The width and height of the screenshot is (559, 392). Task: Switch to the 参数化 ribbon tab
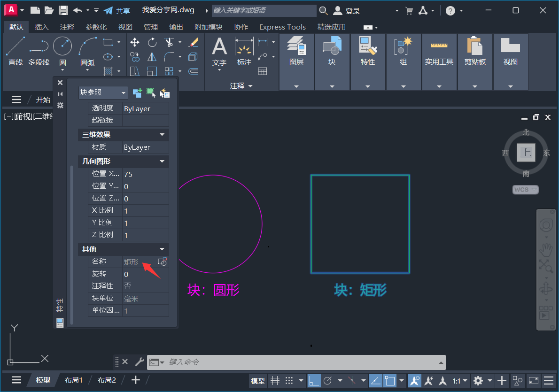(96, 27)
